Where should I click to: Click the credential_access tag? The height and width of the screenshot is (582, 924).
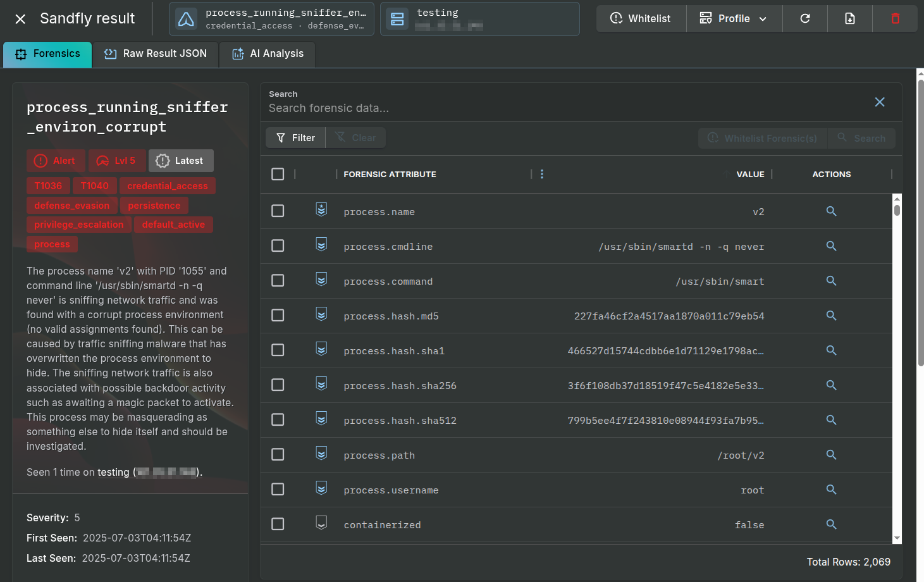point(168,186)
